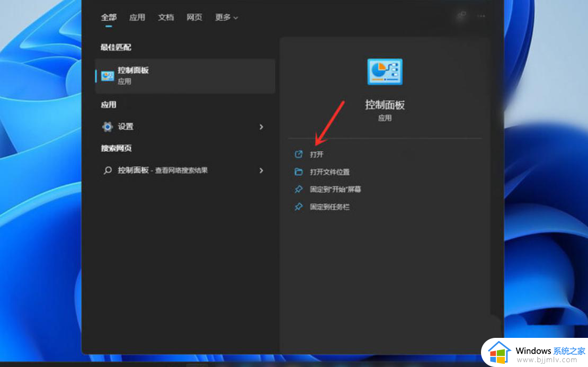Expand the web search result arrow
Image resolution: width=588 pixels, height=367 pixels.
click(x=261, y=171)
